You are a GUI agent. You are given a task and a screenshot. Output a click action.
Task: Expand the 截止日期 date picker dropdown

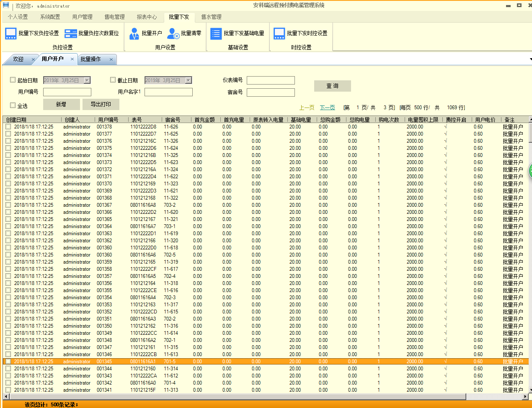pos(188,80)
